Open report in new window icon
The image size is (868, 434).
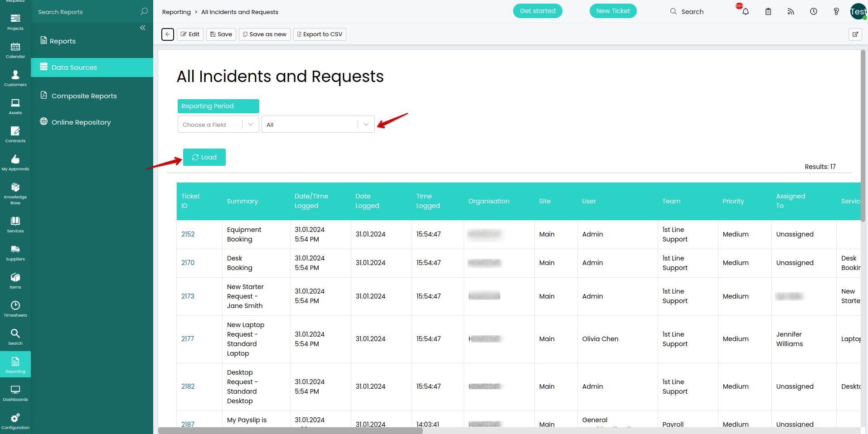pos(855,34)
